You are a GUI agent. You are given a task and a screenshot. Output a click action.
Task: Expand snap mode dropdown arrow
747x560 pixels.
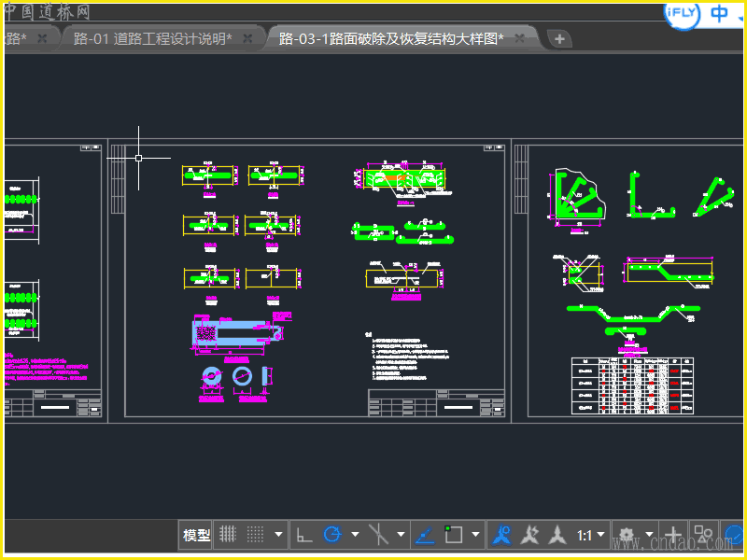click(x=278, y=535)
